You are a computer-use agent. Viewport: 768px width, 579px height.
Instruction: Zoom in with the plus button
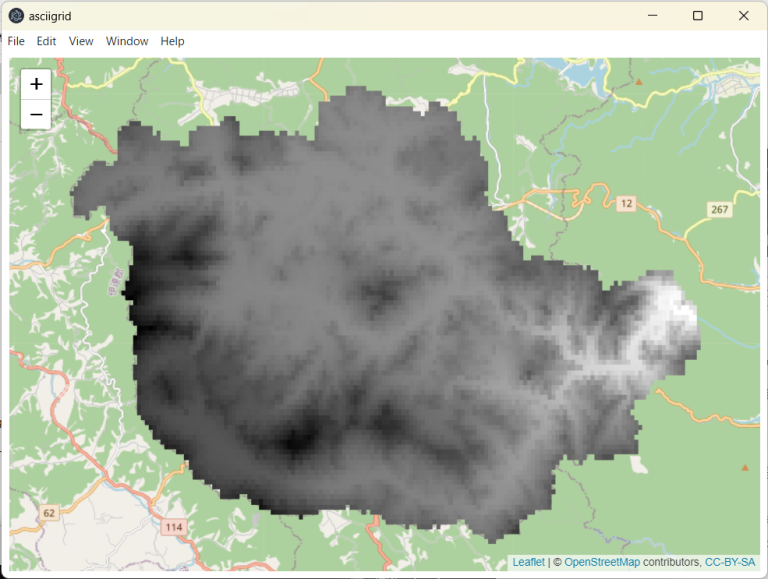[x=36, y=85]
